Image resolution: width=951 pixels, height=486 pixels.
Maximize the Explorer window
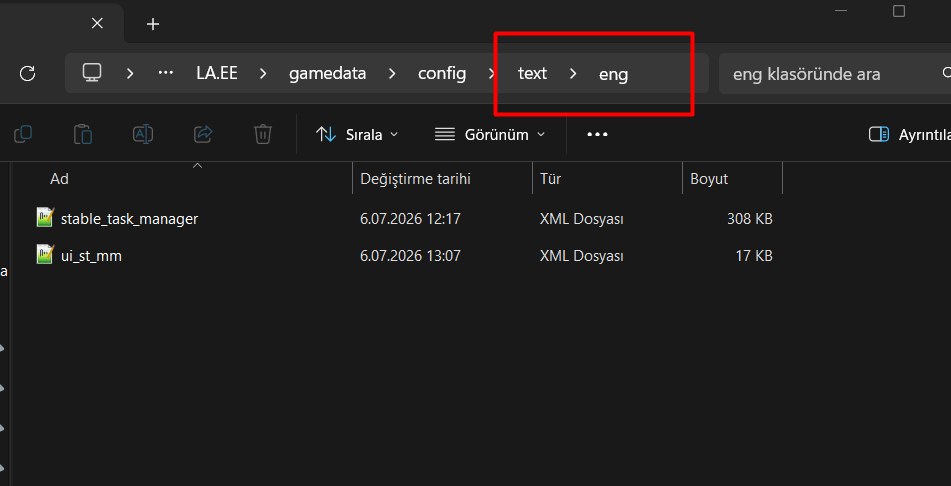tap(899, 11)
